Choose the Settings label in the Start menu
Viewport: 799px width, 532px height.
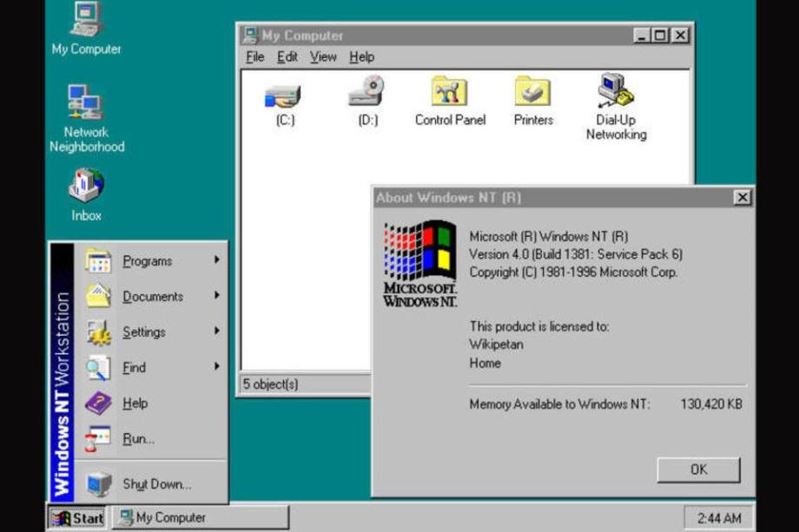143,332
